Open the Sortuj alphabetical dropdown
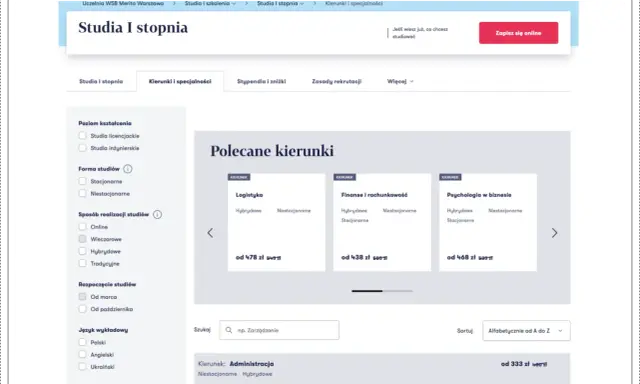This screenshot has width=640, height=384. 527,331
